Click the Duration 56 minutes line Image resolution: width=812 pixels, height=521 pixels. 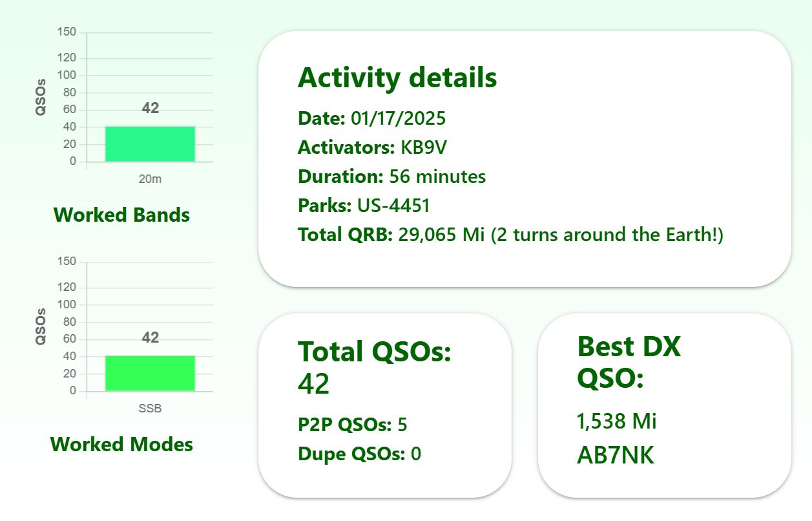click(391, 176)
